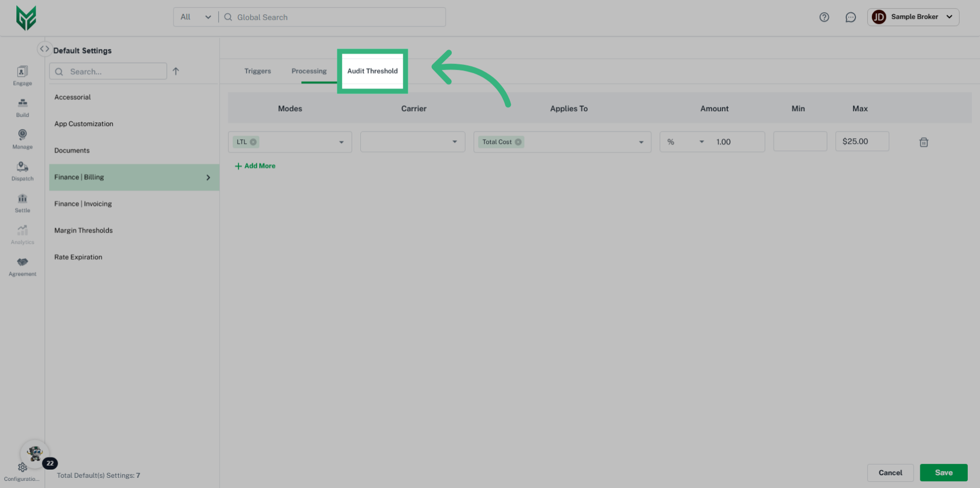Screen dimensions: 980x488
Task: Collapse the left panel with the arrows toggle
Action: click(x=44, y=48)
